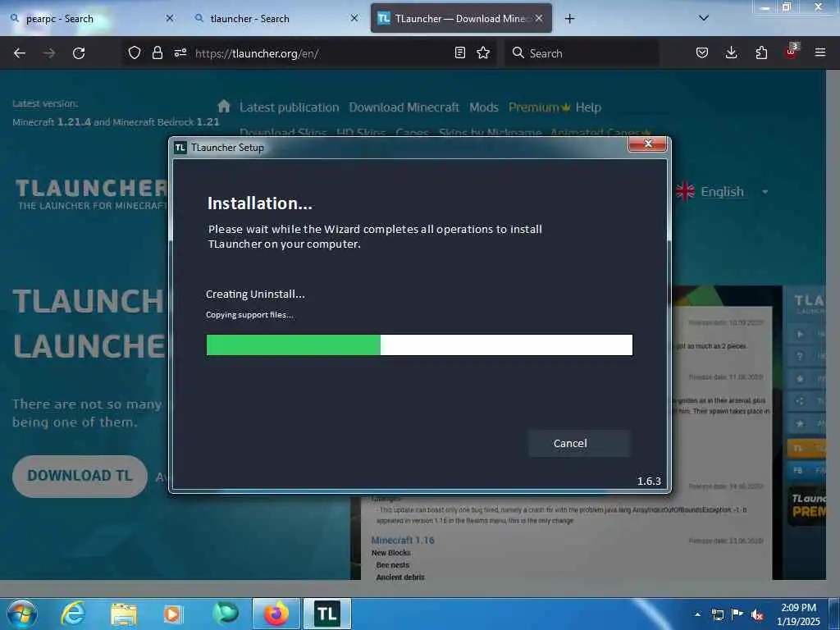Go forward one page in Firefox
840x630 pixels.
[x=49, y=53]
